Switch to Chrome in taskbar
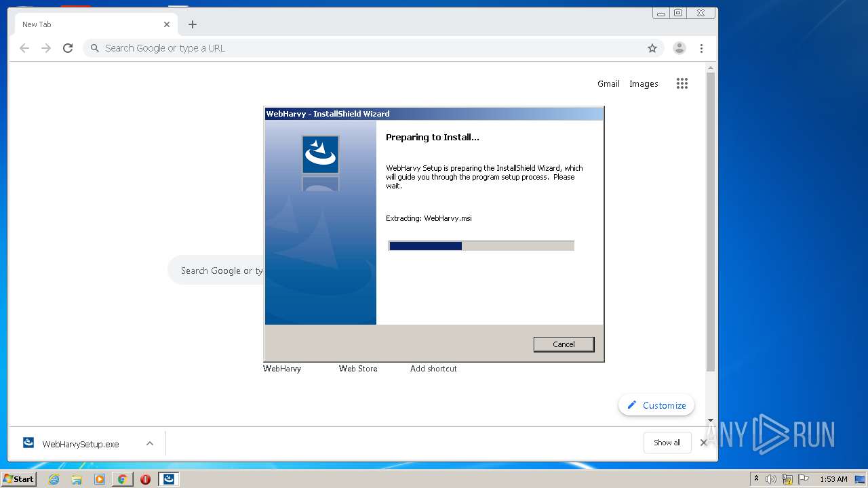Viewport: 868px width, 488px height. [x=122, y=479]
